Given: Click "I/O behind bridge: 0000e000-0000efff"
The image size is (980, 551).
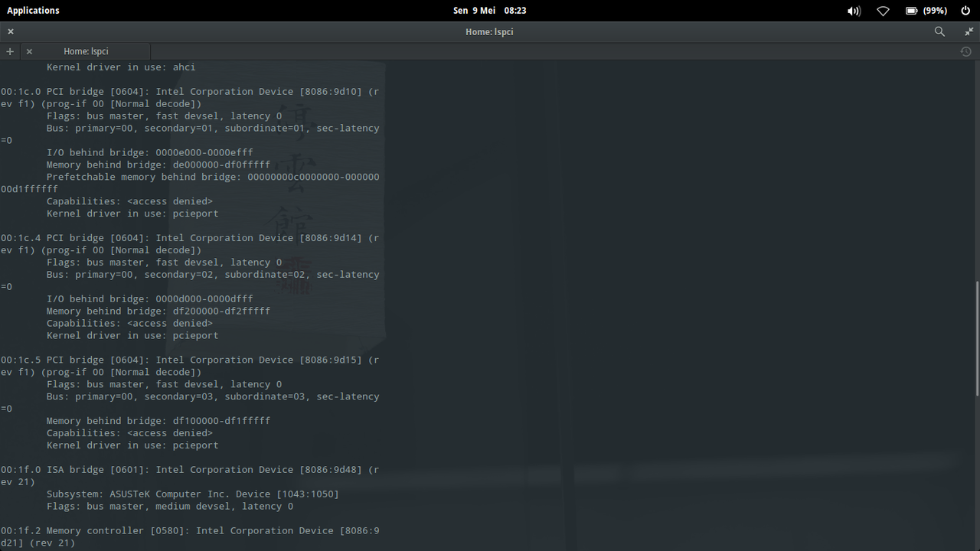Looking at the screenshot, I should [149, 152].
